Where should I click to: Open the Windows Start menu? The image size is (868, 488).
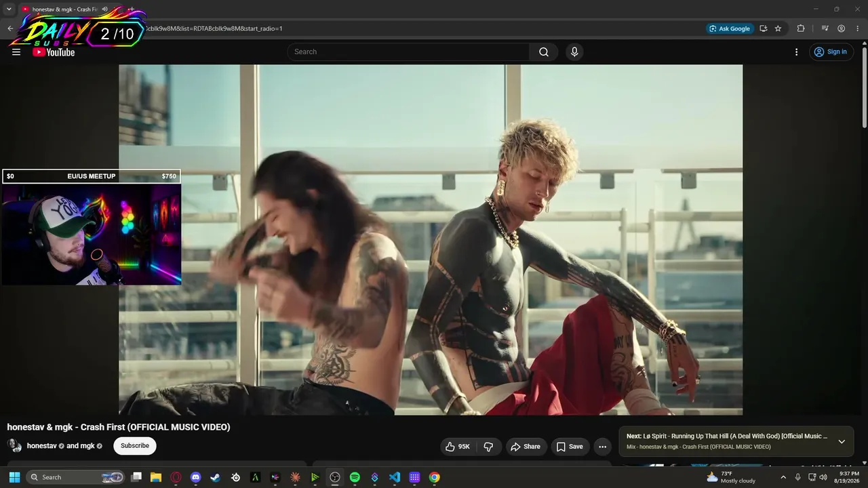click(x=14, y=477)
